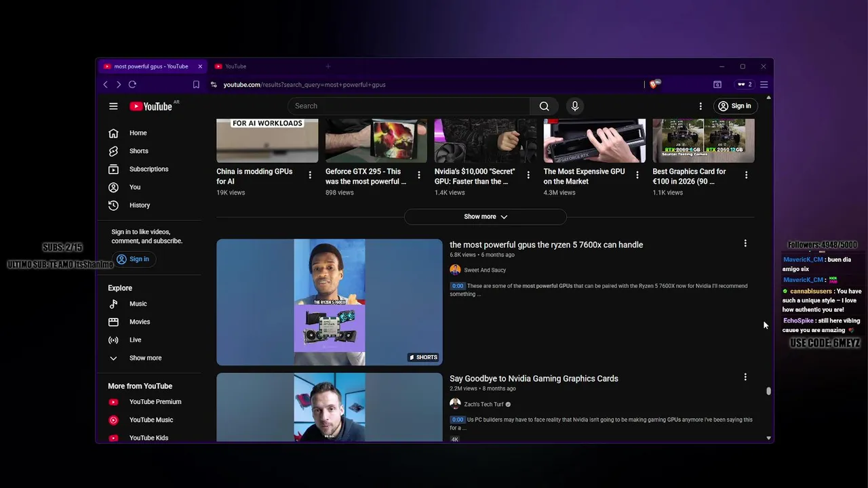Image resolution: width=868 pixels, height=488 pixels.
Task: Bookmark this page with bookmark icon
Action: pyautogui.click(x=196, y=85)
